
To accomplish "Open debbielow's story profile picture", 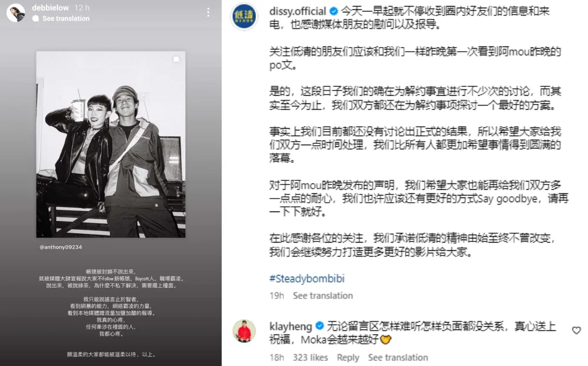I will (x=16, y=13).
